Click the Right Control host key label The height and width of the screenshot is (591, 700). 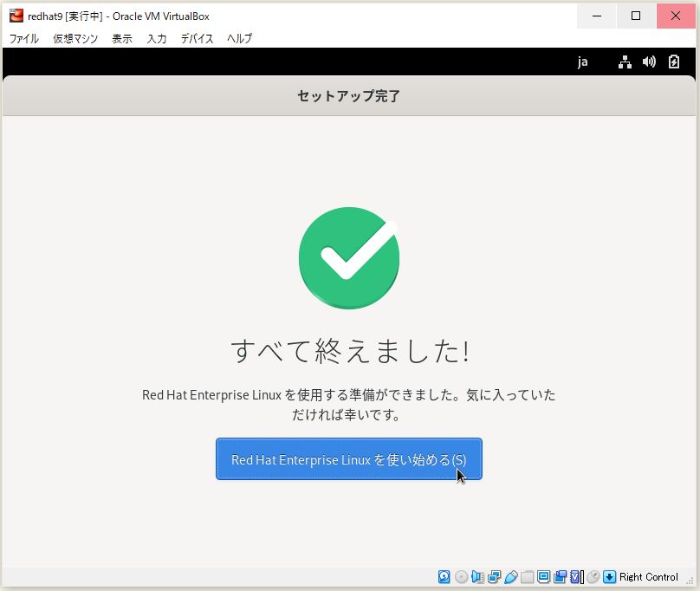click(648, 577)
